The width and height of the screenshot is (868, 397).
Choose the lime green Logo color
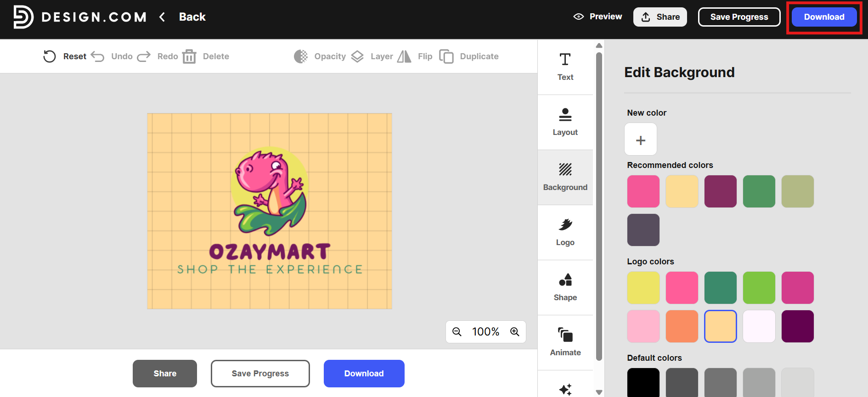[x=759, y=288]
